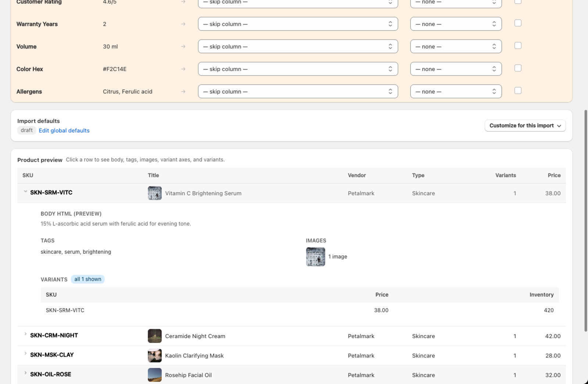Screen dimensions: 588x384
Task: Click the SKN-SRM-VITC variant SKU cell
Action: coord(65,310)
